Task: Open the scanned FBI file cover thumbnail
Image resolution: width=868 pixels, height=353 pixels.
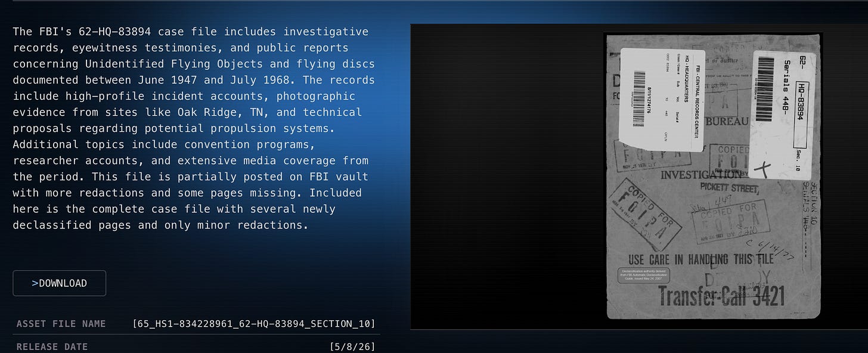Action: [714, 176]
